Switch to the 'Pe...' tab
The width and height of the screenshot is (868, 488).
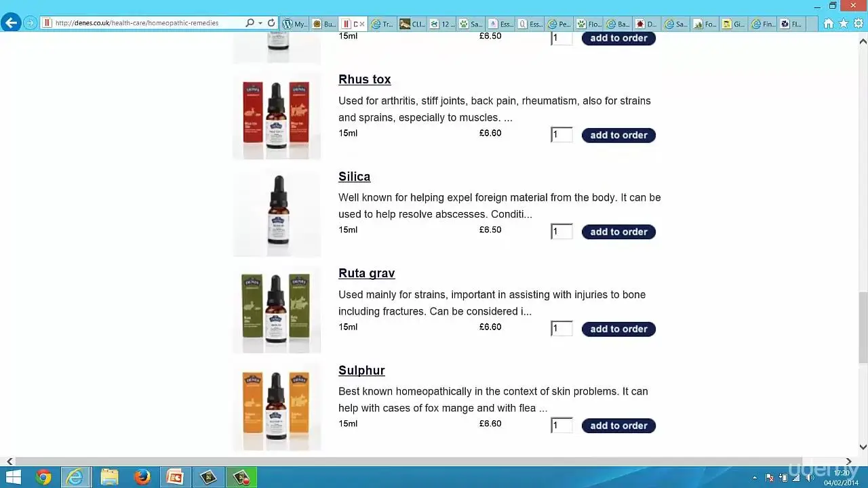tap(559, 24)
